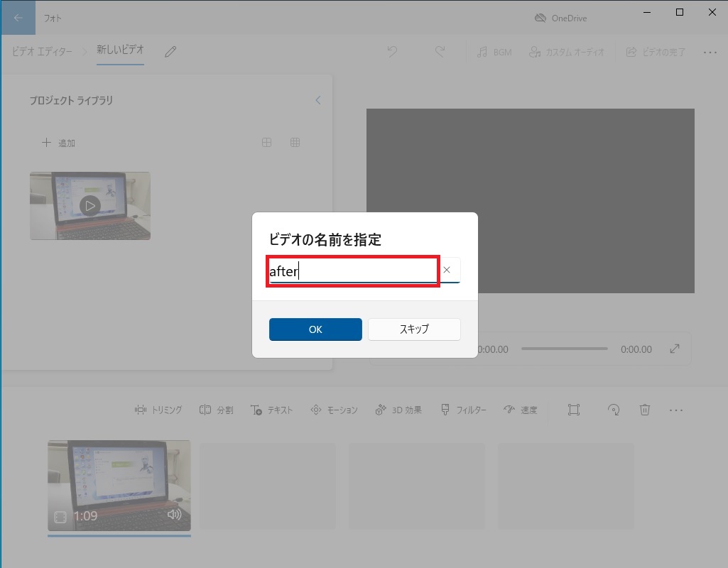728x568 pixels.
Task: Apply a 3D 効果 to the clip
Action: 398,410
